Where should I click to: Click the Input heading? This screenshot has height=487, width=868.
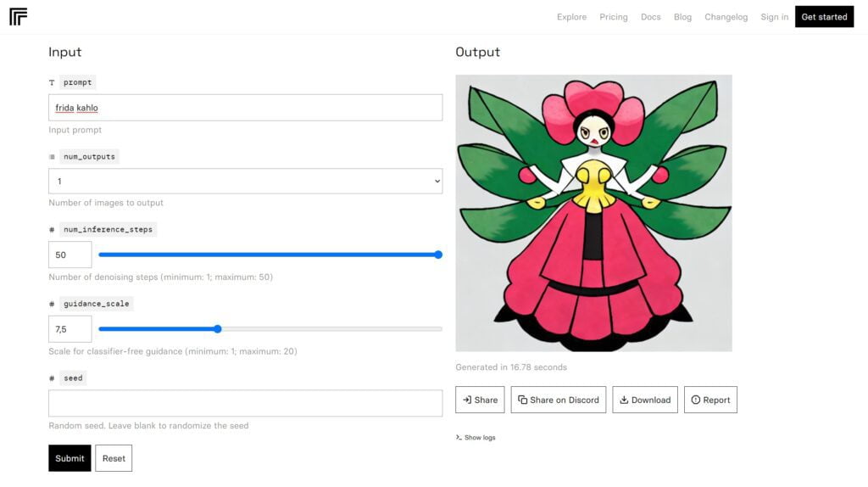pyautogui.click(x=64, y=52)
